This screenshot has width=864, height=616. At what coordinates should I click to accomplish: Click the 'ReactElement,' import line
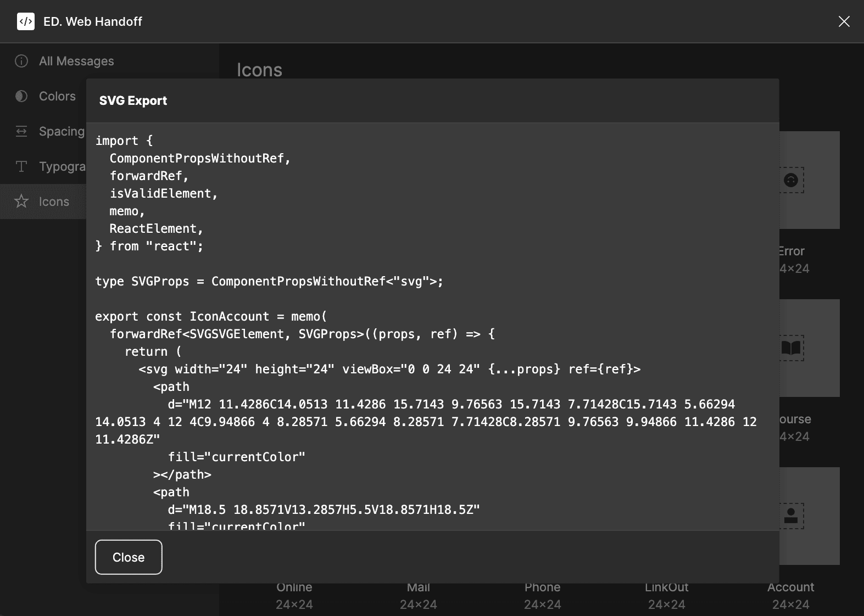pos(156,229)
